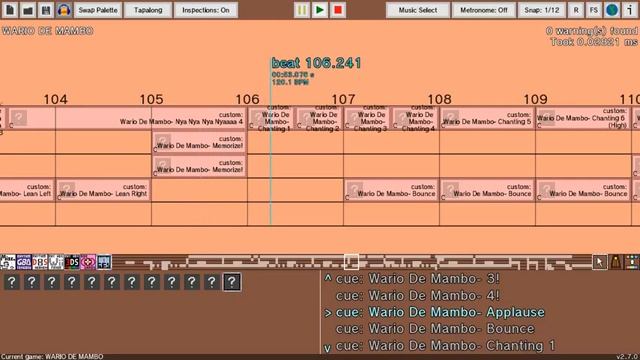Select cue Wario De Mambo- 4!

418,296
